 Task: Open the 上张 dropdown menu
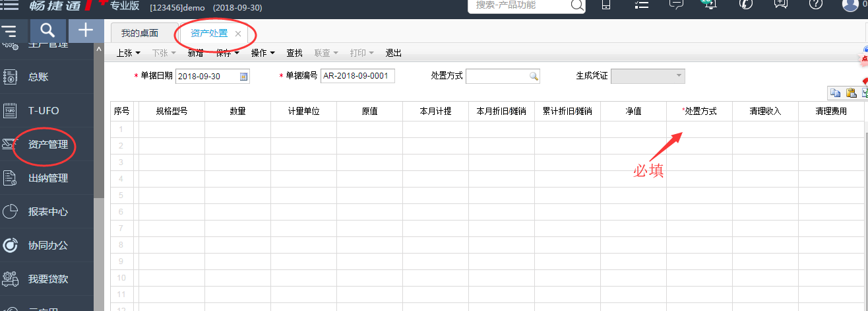[129, 53]
